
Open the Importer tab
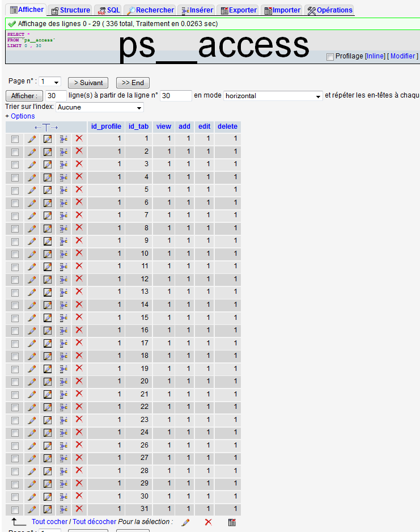(x=282, y=10)
